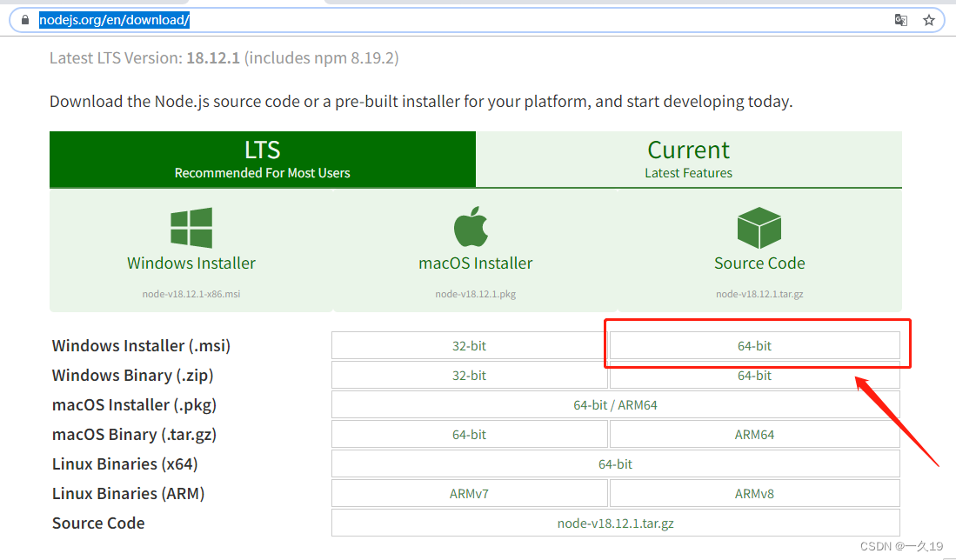956x560 pixels.
Task: Bookmark this page with the star icon
Action: pos(928,20)
